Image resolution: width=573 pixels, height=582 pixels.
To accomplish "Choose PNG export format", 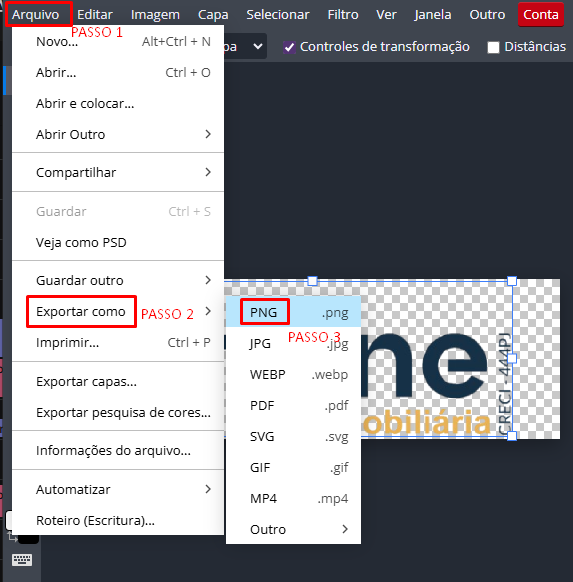I will (x=293, y=312).
